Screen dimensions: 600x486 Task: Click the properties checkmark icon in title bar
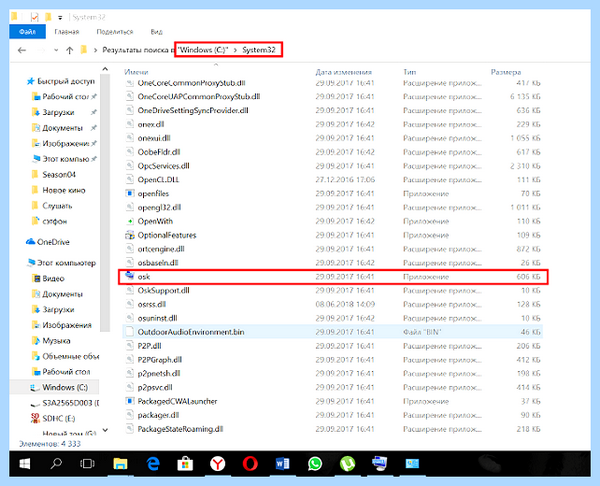coord(34,17)
